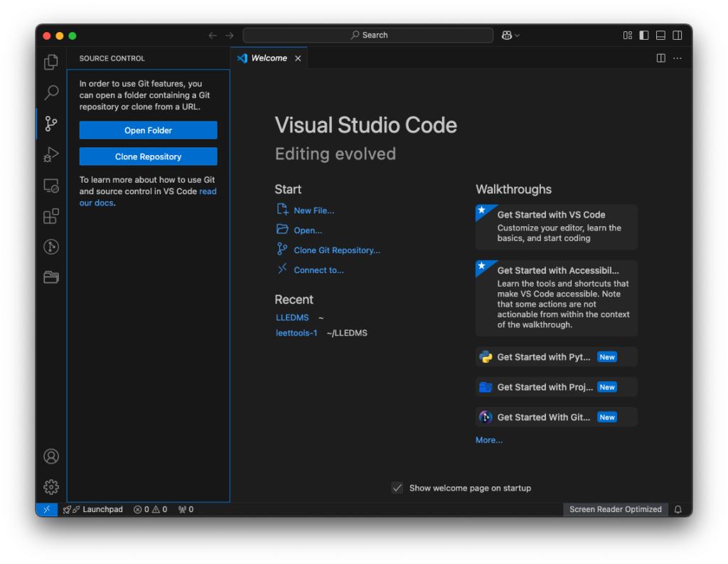Viewport: 728px width, 564px height.
Task: Open the Accounts menu icon
Action: (x=51, y=456)
